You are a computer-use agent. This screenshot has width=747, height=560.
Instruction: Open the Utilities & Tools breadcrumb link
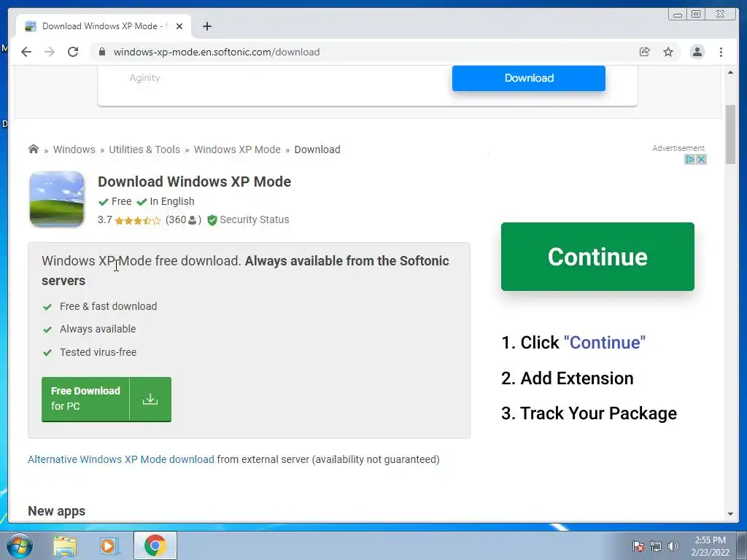point(144,149)
